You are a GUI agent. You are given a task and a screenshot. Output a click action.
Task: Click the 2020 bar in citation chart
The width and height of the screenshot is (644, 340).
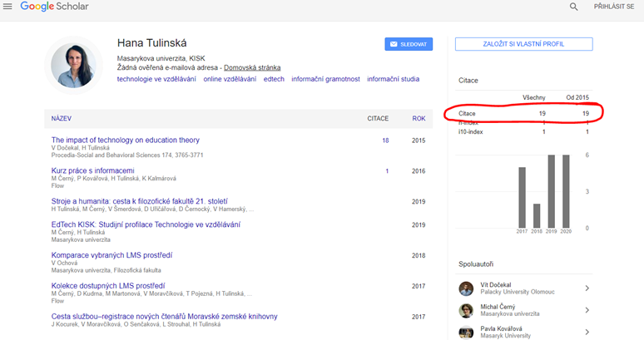click(x=566, y=191)
